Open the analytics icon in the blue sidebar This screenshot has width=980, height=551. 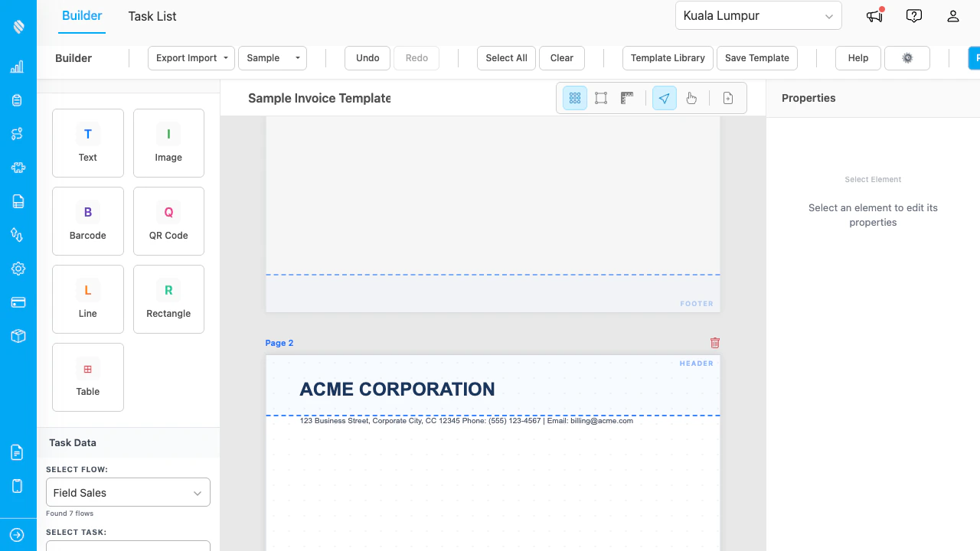pyautogui.click(x=17, y=67)
